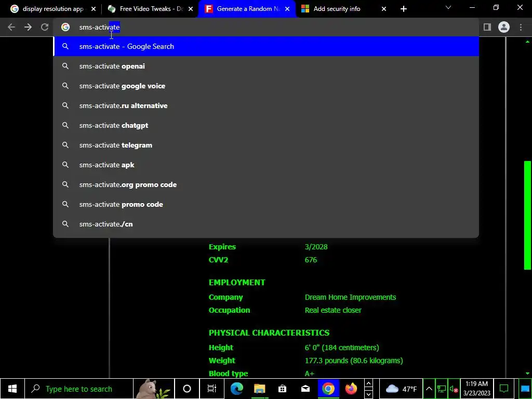The height and width of the screenshot is (399, 532).
Task: Close the Generate a Random Name tab
Action: click(287, 9)
